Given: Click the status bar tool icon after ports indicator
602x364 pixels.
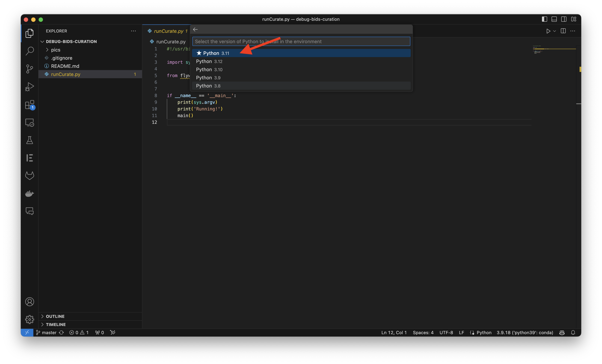Looking at the screenshot, I should coord(112,332).
